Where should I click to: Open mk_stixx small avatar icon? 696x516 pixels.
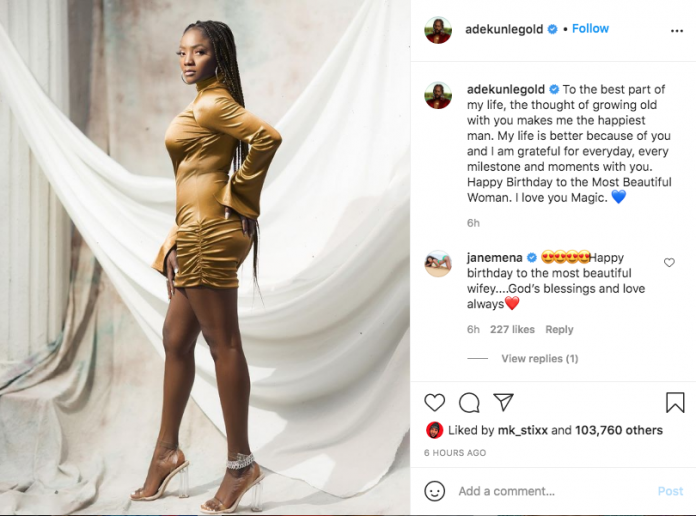[x=434, y=430]
